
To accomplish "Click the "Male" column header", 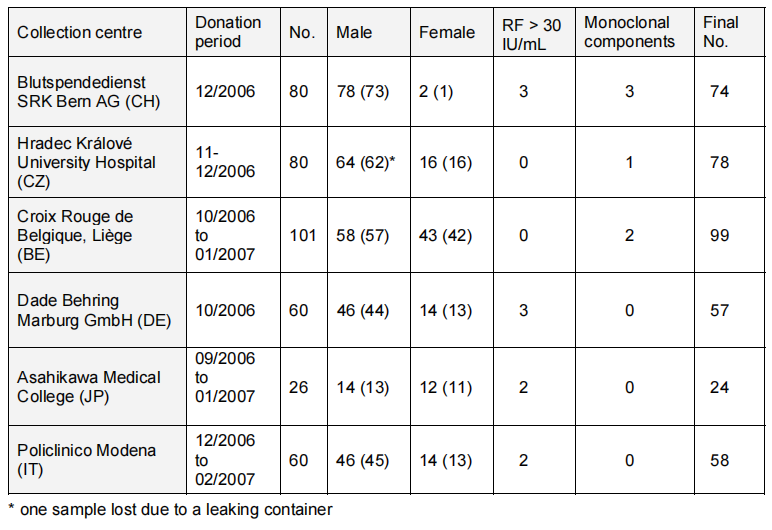I will pos(354,33).
